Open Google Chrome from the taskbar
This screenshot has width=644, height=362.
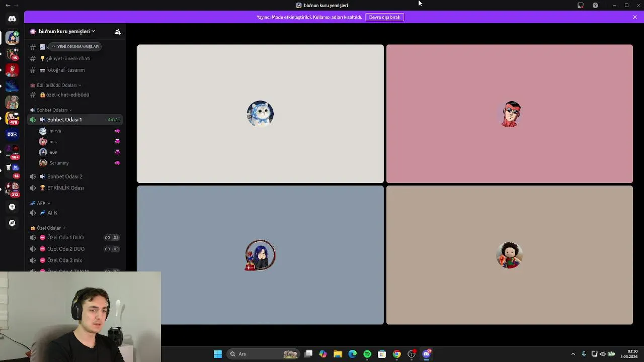[x=397, y=354]
